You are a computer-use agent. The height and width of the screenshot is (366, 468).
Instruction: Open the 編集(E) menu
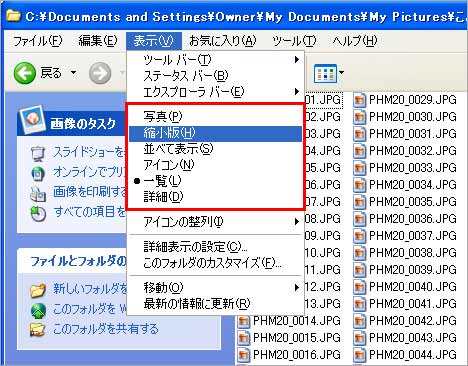click(x=98, y=41)
